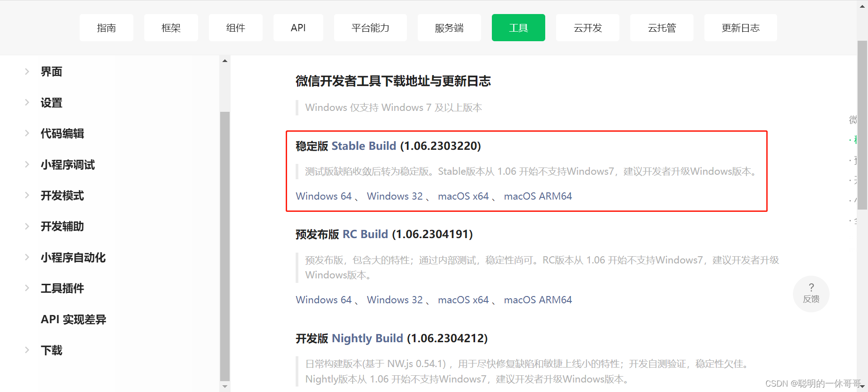Image resolution: width=868 pixels, height=392 pixels.
Task: Click the sidebar scrollbar down arrow
Action: point(225,387)
